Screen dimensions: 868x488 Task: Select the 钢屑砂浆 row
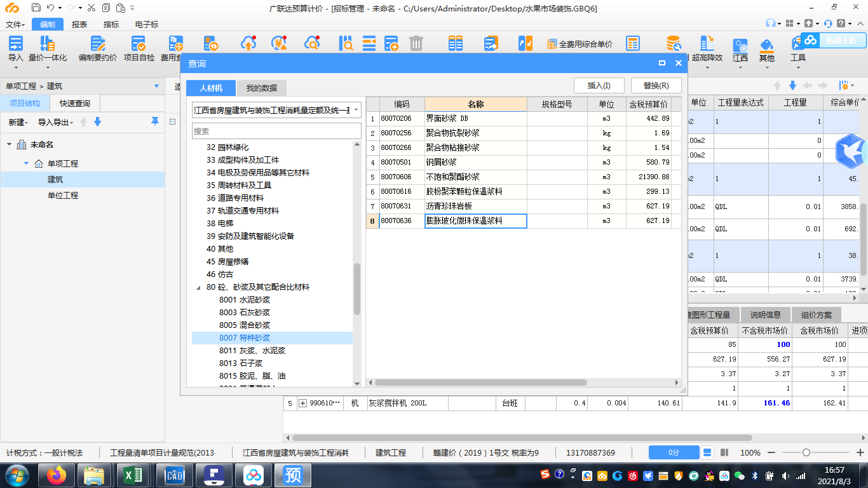(x=524, y=162)
